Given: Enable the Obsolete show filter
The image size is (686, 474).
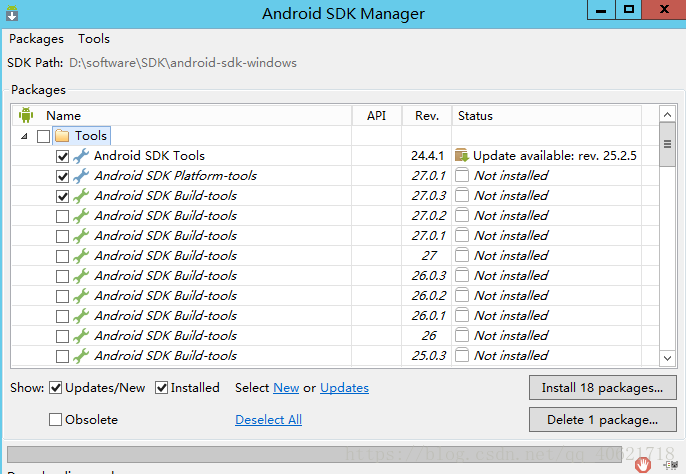Looking at the screenshot, I should click(x=55, y=420).
